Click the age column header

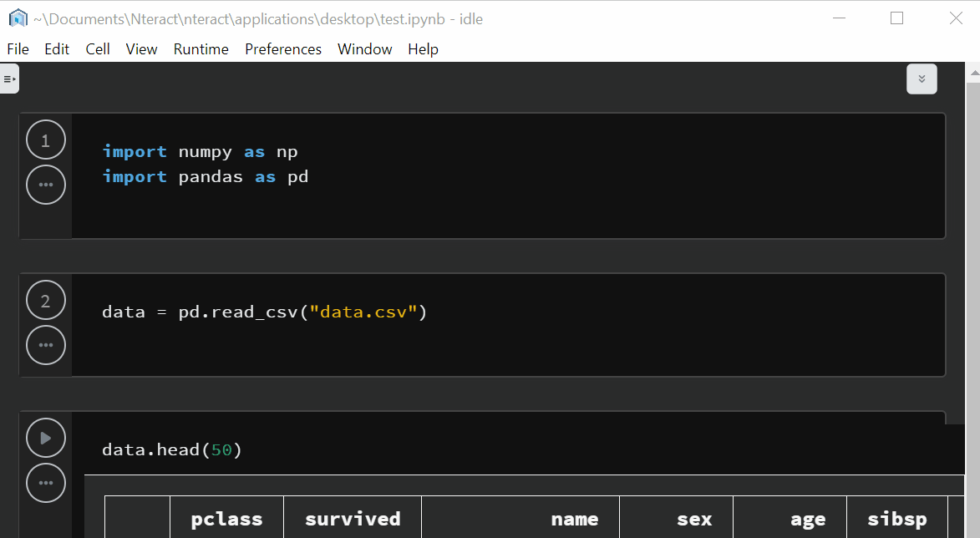790,519
